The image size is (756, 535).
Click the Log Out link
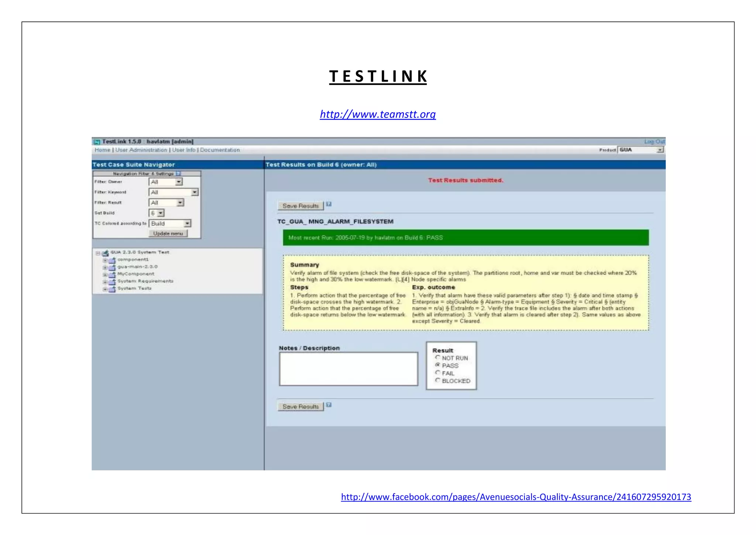tap(654, 142)
